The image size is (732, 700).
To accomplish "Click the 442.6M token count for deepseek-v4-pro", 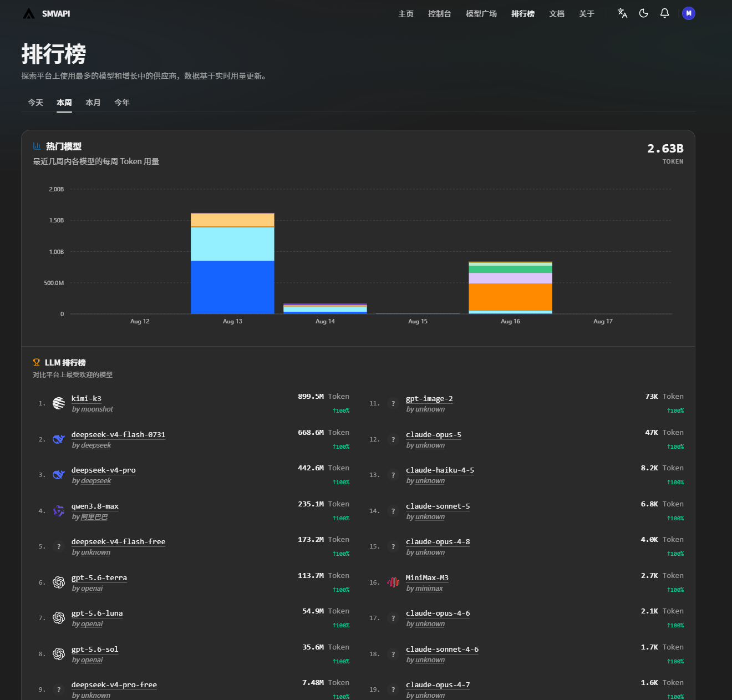I will (311, 468).
